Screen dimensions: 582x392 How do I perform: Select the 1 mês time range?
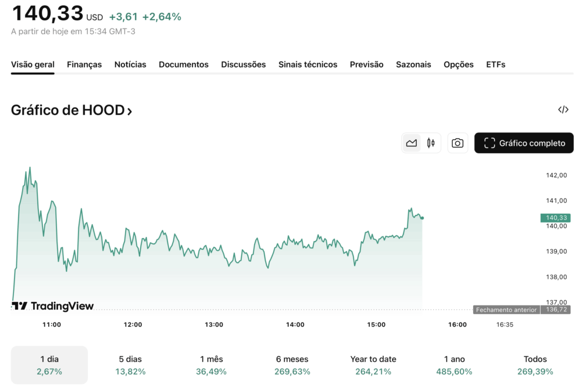tap(211, 365)
